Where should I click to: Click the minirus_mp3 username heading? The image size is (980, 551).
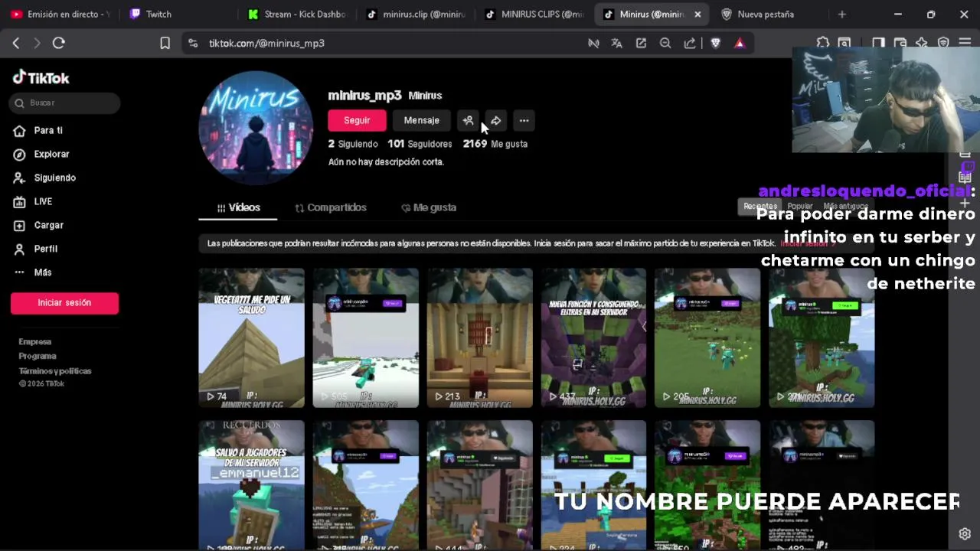364,96
